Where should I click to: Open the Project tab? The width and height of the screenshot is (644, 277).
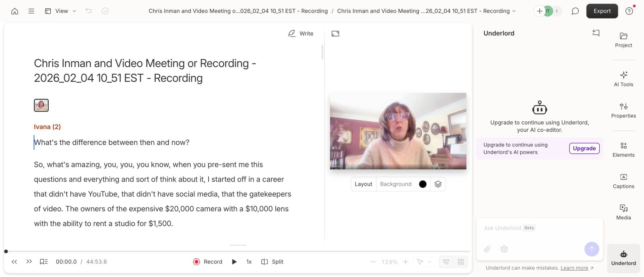click(x=623, y=40)
